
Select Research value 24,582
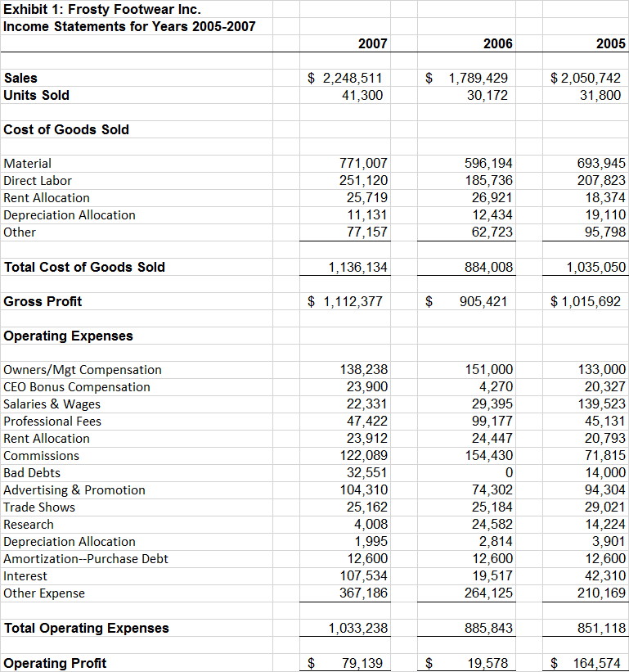[492, 524]
